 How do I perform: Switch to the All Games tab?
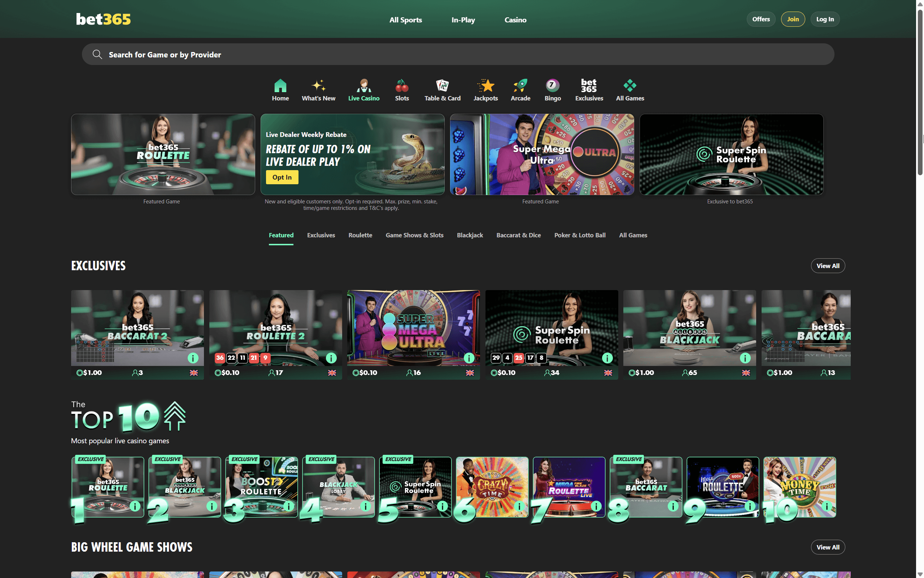point(633,235)
